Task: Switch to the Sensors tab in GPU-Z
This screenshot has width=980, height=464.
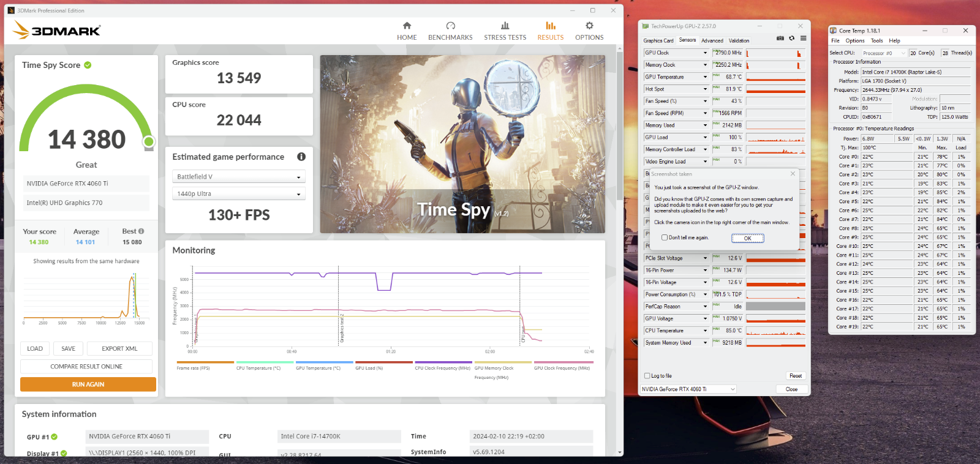Action: click(x=688, y=40)
